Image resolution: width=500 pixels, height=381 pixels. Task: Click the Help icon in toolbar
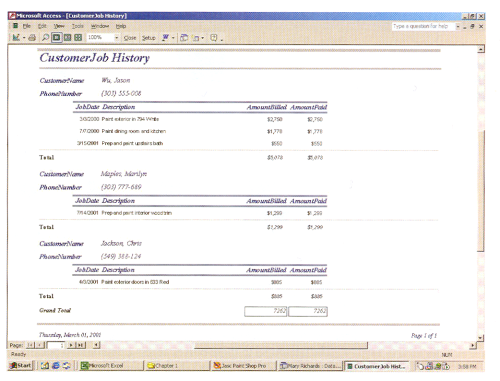214,38
